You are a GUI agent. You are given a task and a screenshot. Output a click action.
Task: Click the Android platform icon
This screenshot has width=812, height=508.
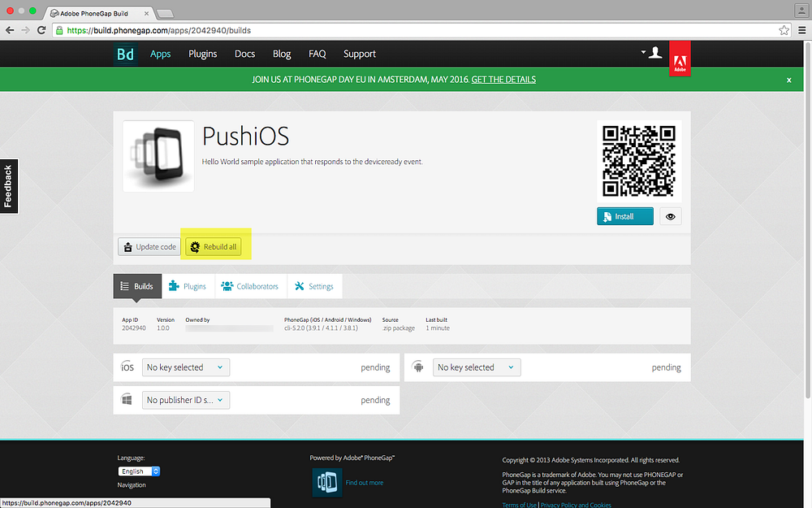coord(418,367)
